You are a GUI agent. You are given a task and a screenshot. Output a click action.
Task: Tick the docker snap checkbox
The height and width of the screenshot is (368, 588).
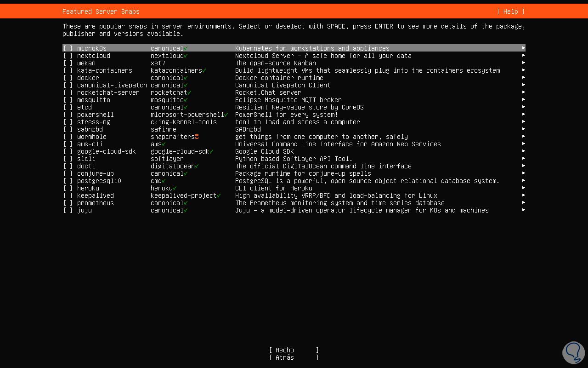pos(68,78)
